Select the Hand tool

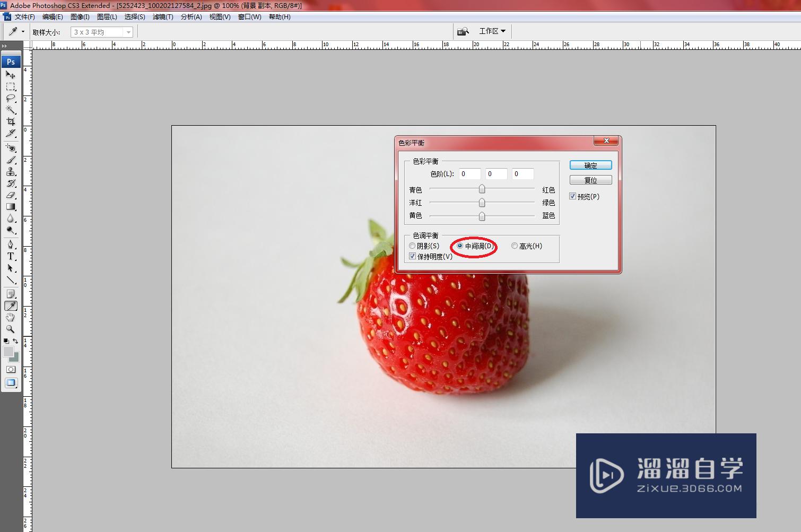pos(11,317)
